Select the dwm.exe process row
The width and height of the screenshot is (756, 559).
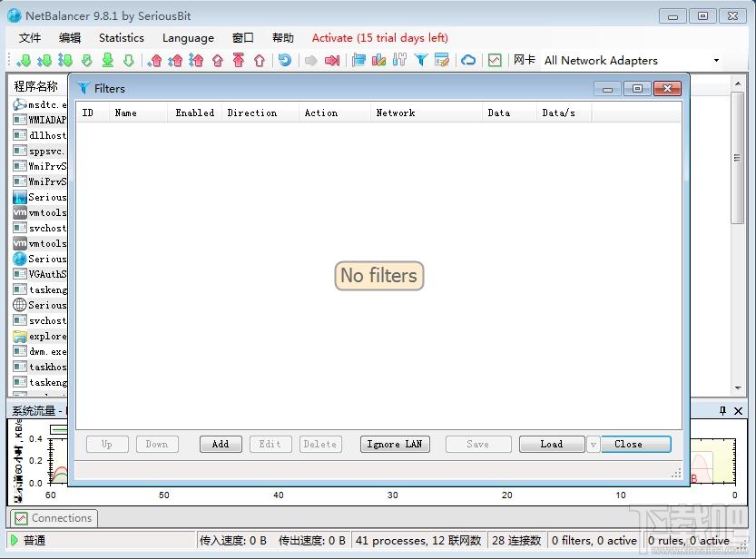[x=40, y=351]
